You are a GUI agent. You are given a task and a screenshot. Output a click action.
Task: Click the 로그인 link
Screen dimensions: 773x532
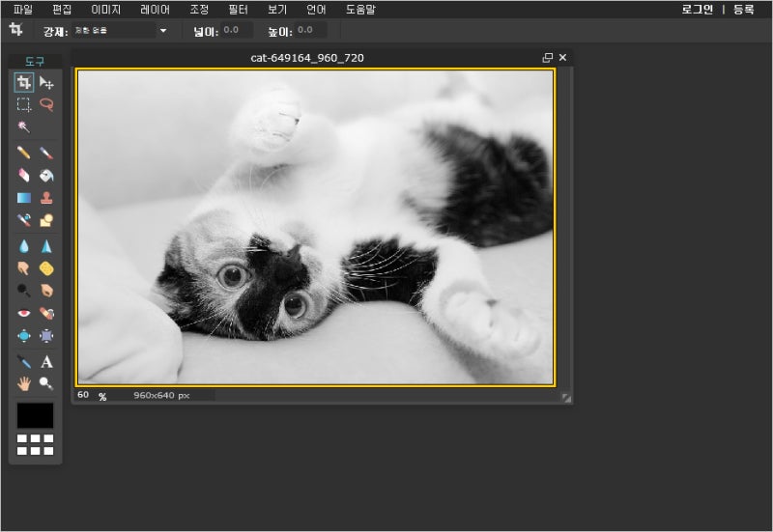tap(697, 10)
